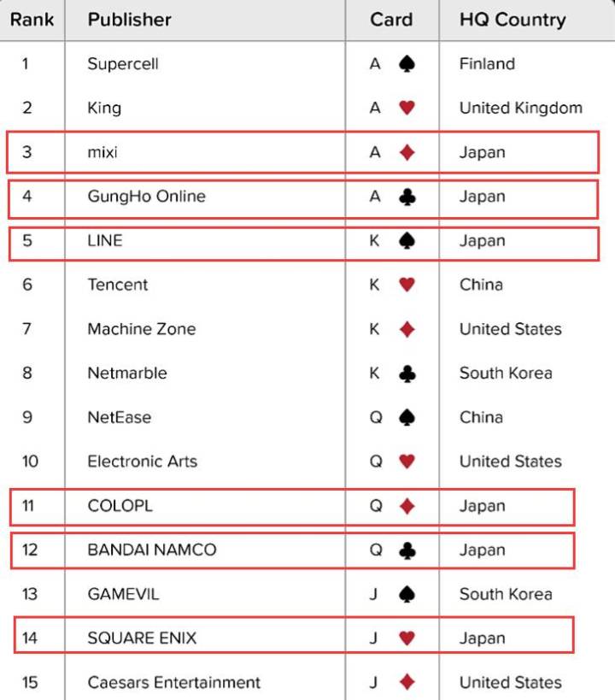Click the Publisher column header
615x700 pixels.
(x=129, y=19)
